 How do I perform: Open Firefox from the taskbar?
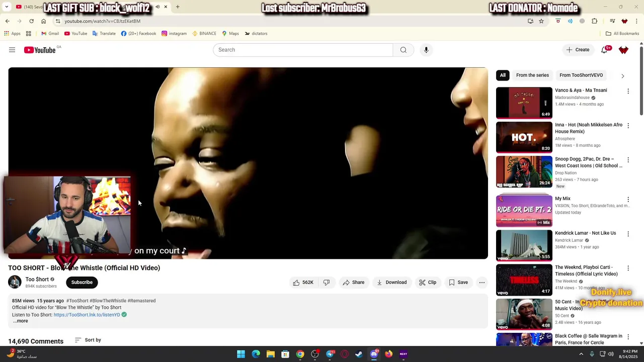point(389,354)
